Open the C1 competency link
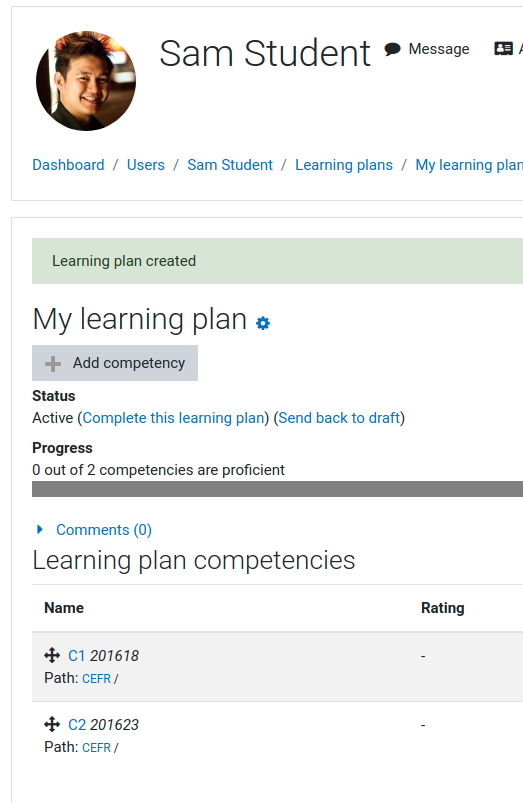 (x=76, y=656)
